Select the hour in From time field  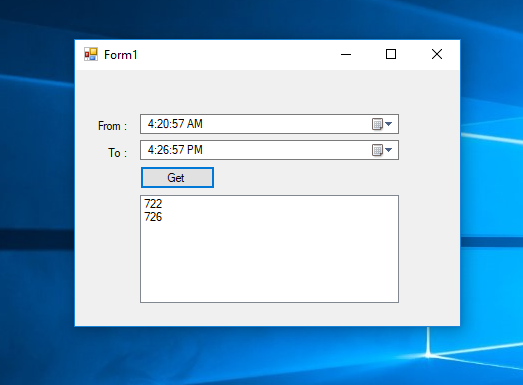click(151, 124)
